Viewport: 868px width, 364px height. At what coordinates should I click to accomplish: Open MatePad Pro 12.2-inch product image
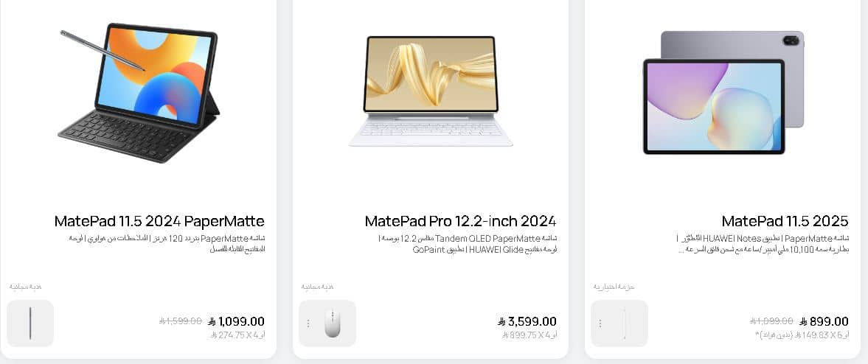click(431, 91)
